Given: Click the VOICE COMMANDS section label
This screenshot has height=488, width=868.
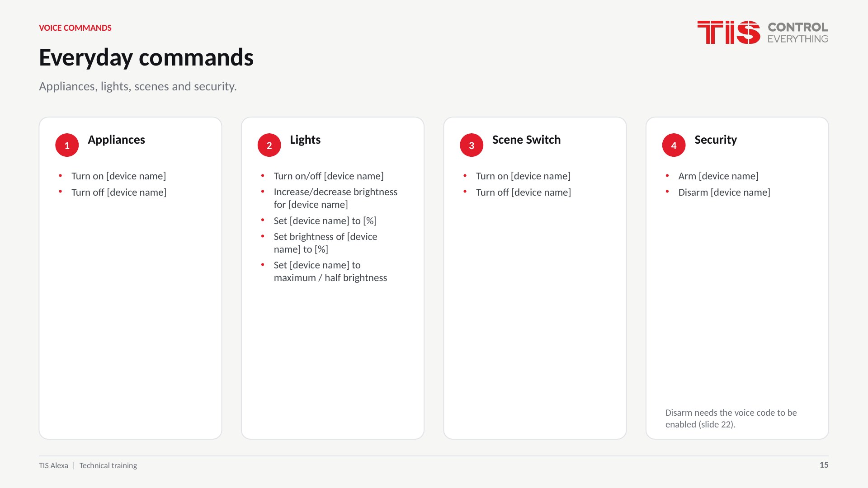Looking at the screenshot, I should coord(75,28).
